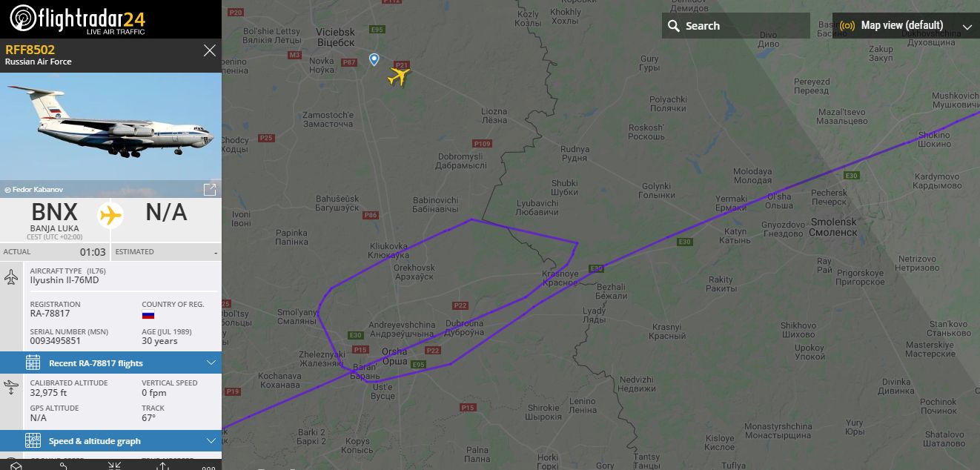Click the yellow aircraft icon on map
Image resolution: width=980 pixels, height=470 pixels.
tap(399, 76)
